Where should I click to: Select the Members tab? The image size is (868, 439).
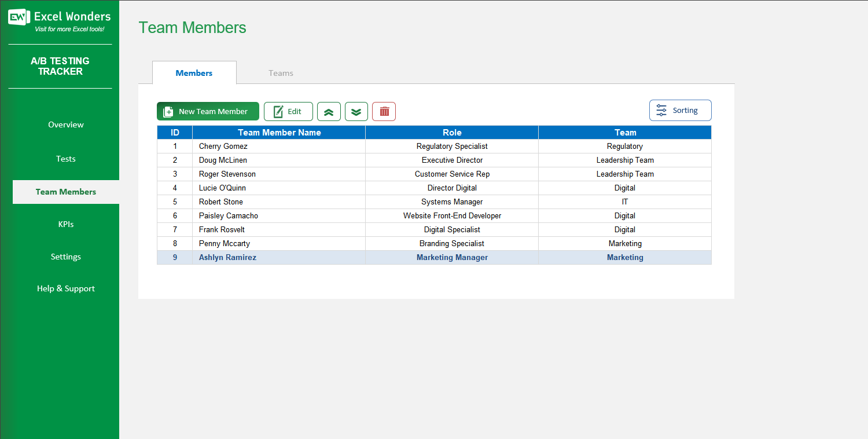click(x=194, y=72)
